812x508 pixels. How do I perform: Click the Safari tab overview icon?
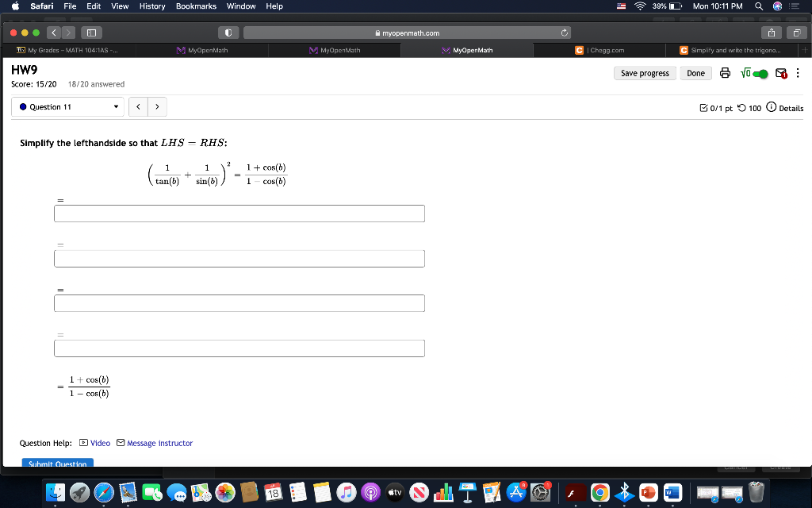point(799,31)
